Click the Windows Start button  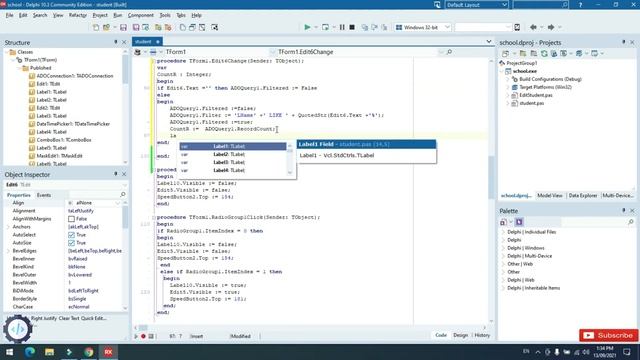pyautogui.click(x=9, y=351)
